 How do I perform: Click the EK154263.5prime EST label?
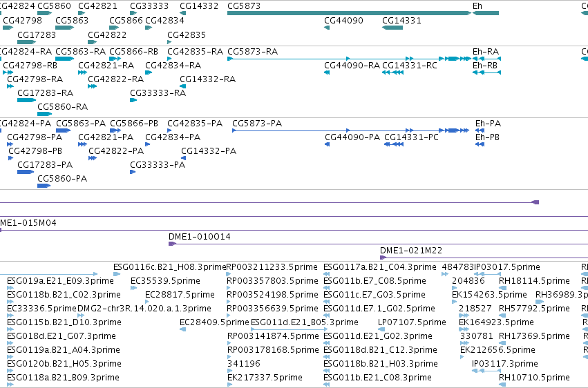pyautogui.click(x=489, y=295)
